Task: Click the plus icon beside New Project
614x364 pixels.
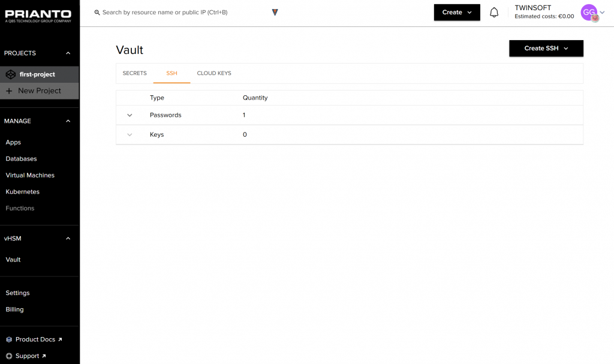Action: 10,91
